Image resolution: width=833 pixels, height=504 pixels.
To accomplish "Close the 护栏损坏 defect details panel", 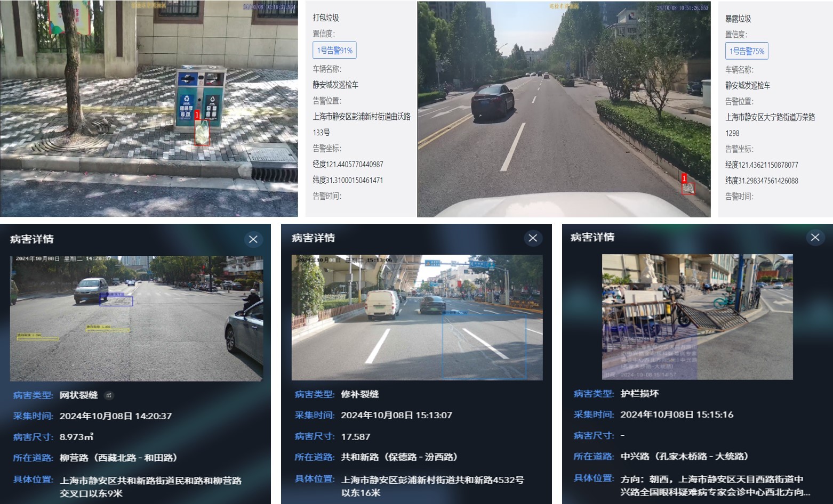I will [815, 237].
